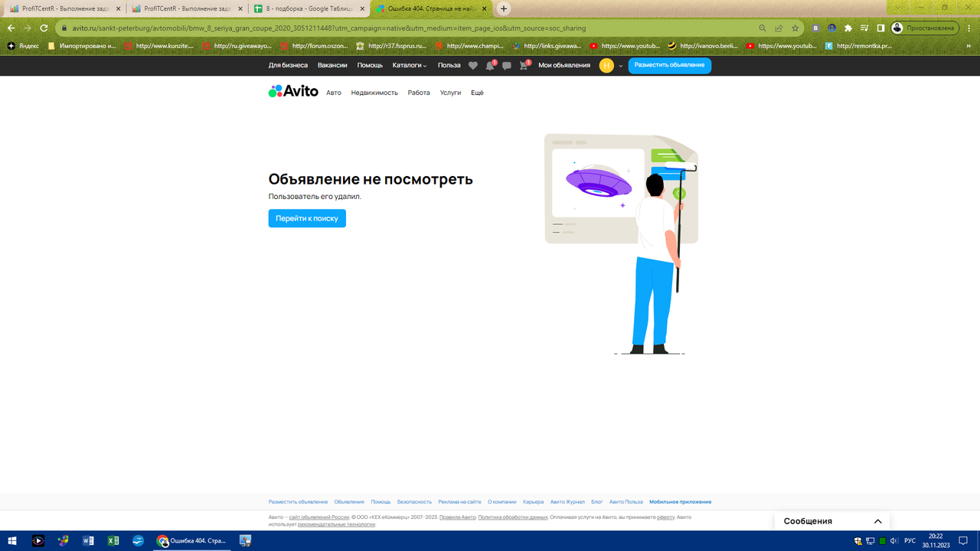The width and height of the screenshot is (980, 551).
Task: Switch to the Недвижимость section
Action: point(374,92)
